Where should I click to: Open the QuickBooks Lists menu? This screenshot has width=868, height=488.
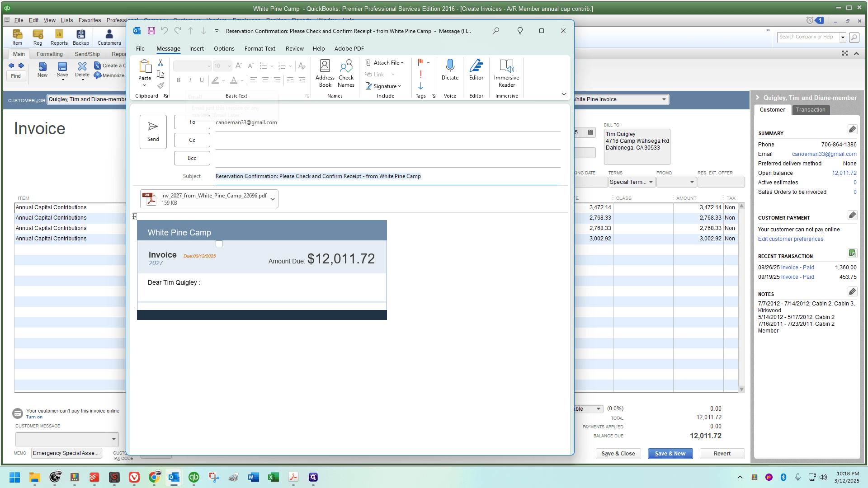[x=67, y=20]
